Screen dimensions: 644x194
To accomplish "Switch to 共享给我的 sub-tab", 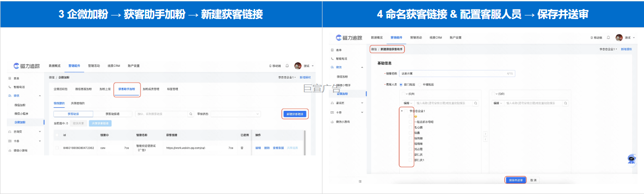I will (x=78, y=104).
